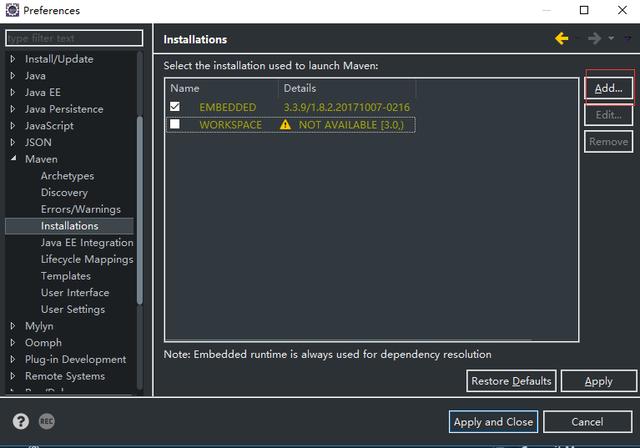Select Installations in the tree

coord(69,226)
